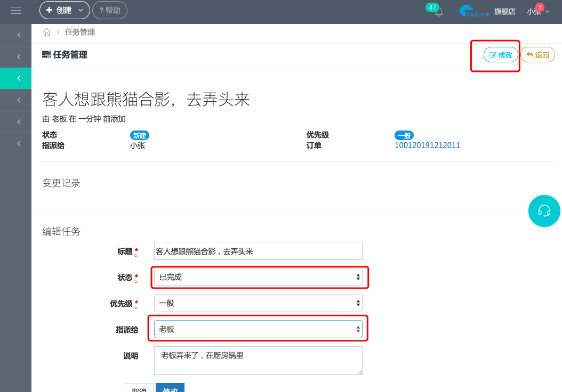
Task: Open the 优先级 priority dropdown
Action: tap(258, 303)
